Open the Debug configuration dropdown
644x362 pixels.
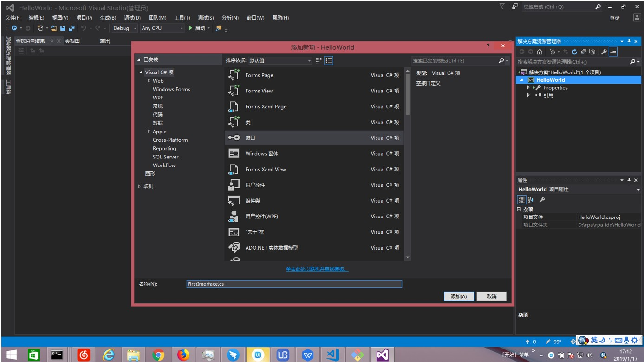pyautogui.click(x=124, y=28)
